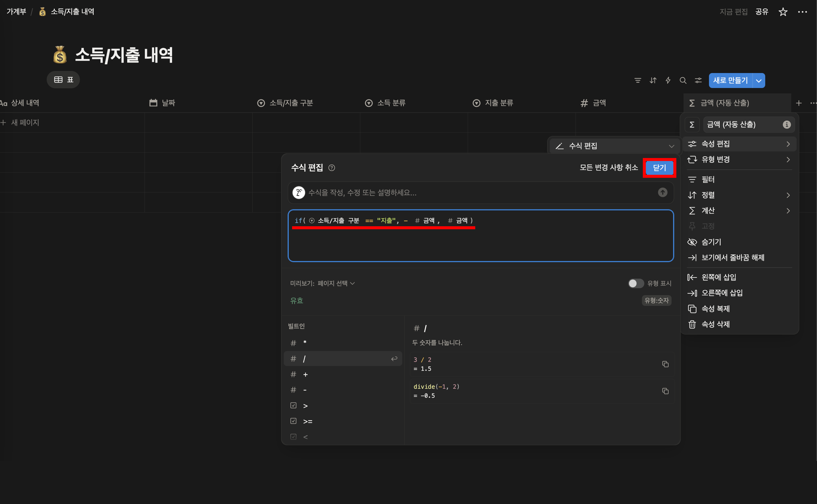
Task: Open the 페이지 선택 preview dropdown
Action: click(x=336, y=283)
